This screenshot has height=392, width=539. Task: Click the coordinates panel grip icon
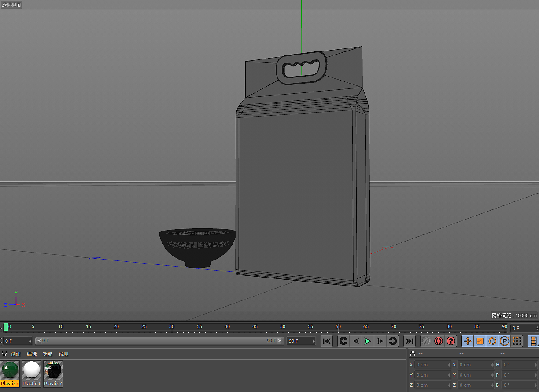click(413, 353)
